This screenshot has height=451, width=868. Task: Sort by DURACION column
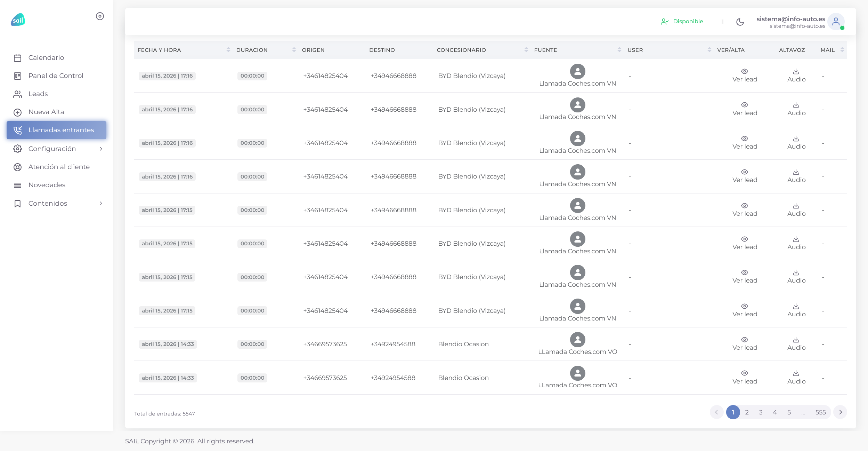click(x=294, y=50)
